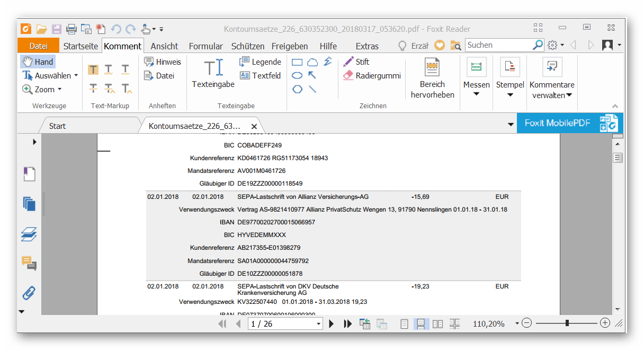Viewport: 644px width, 350px height.
Task: Open the Comments side panel
Action: (29, 263)
